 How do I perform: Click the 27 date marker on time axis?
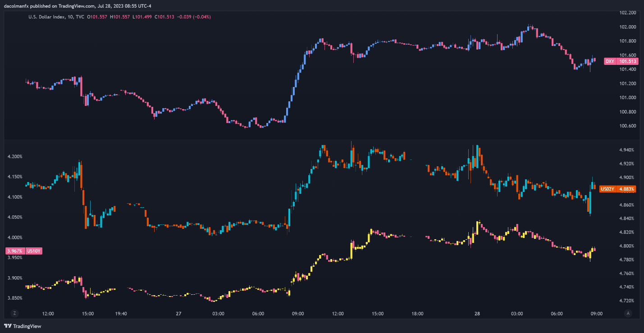tap(178, 314)
